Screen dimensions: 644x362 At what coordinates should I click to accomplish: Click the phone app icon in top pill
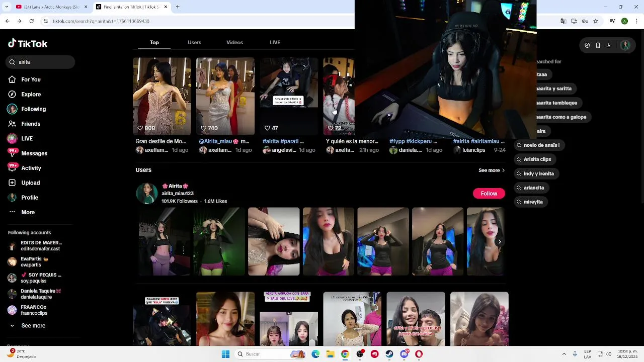[x=598, y=45]
